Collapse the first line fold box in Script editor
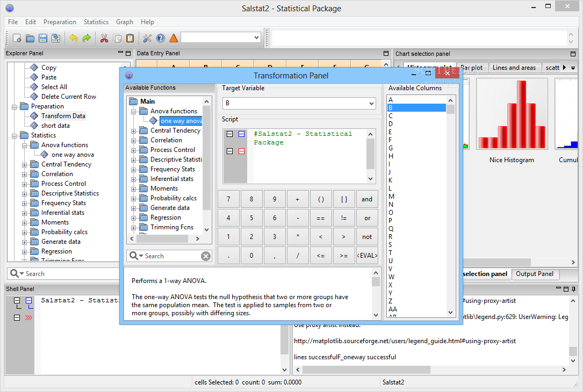The image size is (583, 392). coord(230,134)
